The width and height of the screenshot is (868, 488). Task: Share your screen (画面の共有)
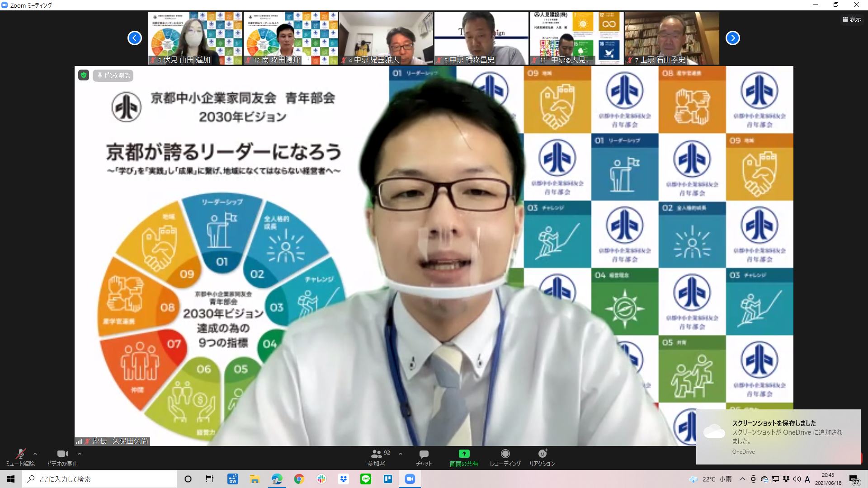pyautogui.click(x=464, y=457)
